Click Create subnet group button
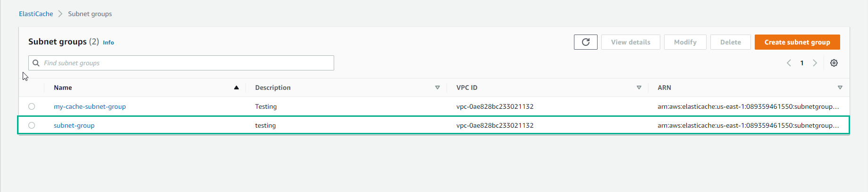Image resolution: width=868 pixels, height=192 pixels. pos(797,42)
